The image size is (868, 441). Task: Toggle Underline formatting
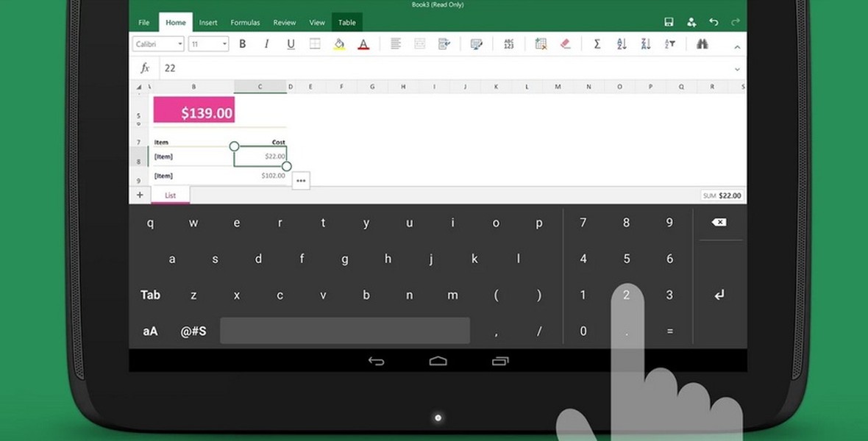pyautogui.click(x=291, y=44)
